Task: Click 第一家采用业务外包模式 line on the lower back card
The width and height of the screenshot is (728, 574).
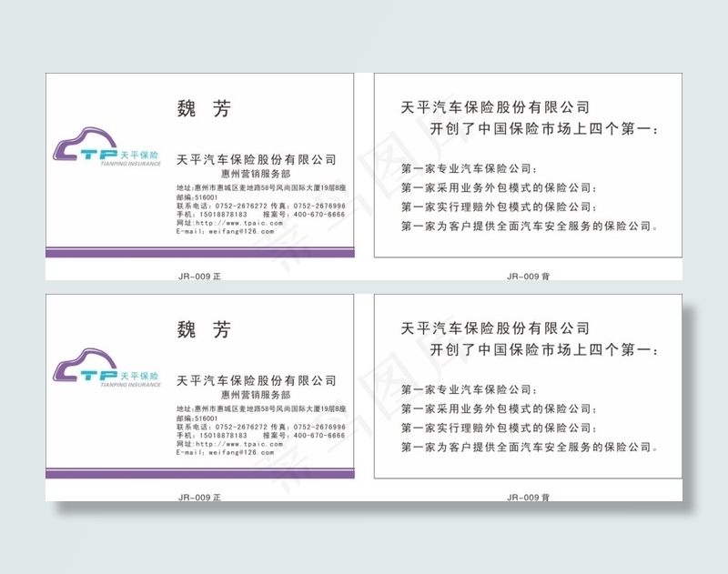Action: [x=499, y=408]
